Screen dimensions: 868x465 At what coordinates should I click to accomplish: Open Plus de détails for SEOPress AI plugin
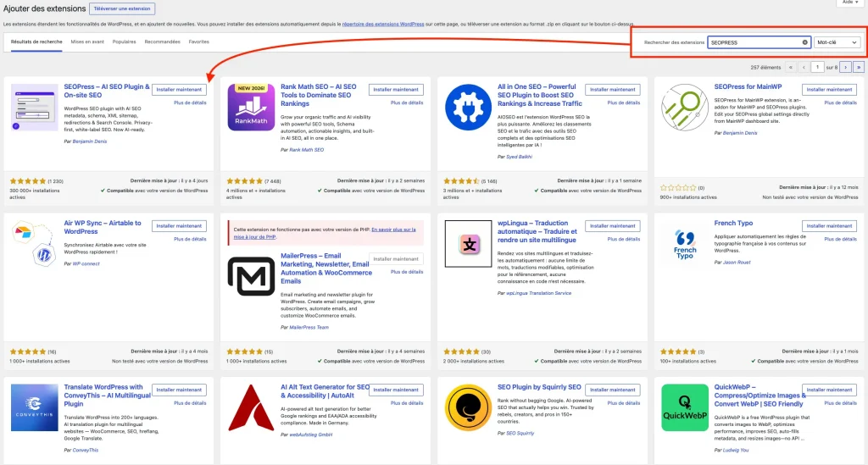[190, 102]
